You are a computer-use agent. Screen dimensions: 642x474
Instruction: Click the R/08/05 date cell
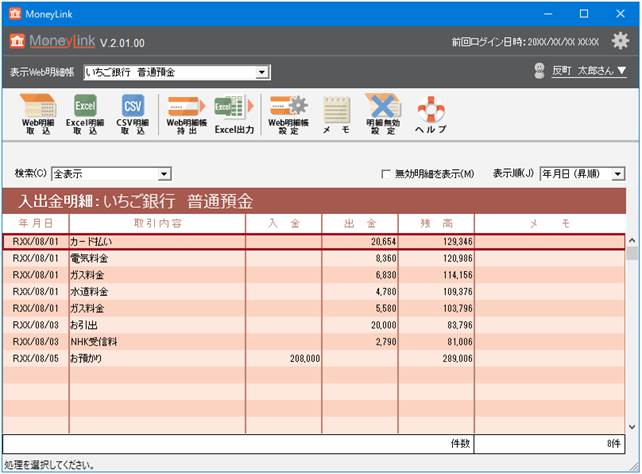36,359
